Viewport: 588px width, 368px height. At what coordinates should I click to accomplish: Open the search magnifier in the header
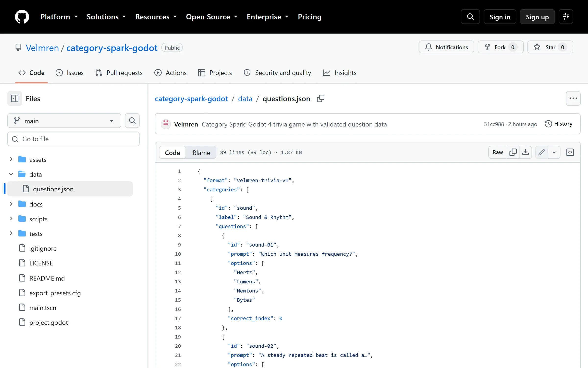(470, 17)
